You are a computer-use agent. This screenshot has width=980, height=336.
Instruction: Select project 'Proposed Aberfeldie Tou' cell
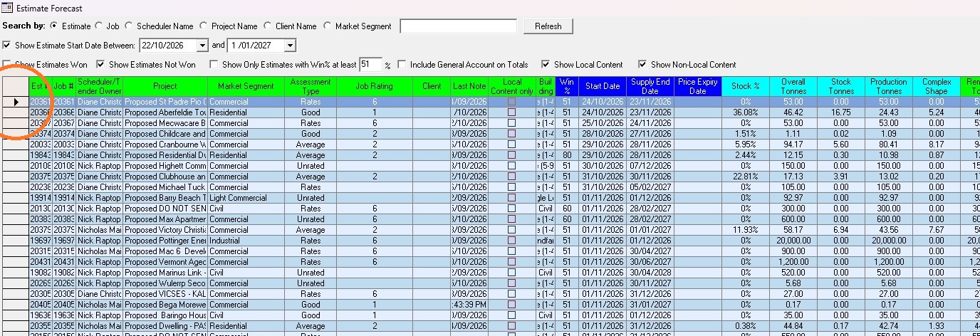165,112
